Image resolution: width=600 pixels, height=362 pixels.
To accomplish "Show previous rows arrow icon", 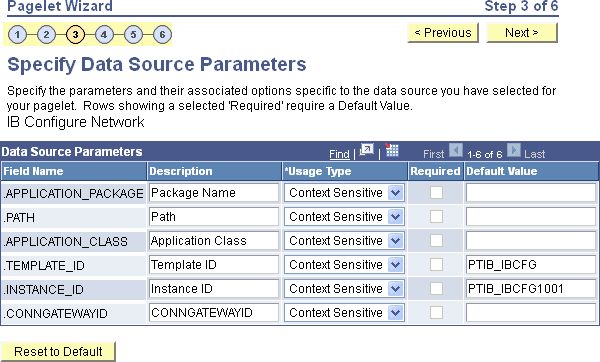I will (455, 150).
